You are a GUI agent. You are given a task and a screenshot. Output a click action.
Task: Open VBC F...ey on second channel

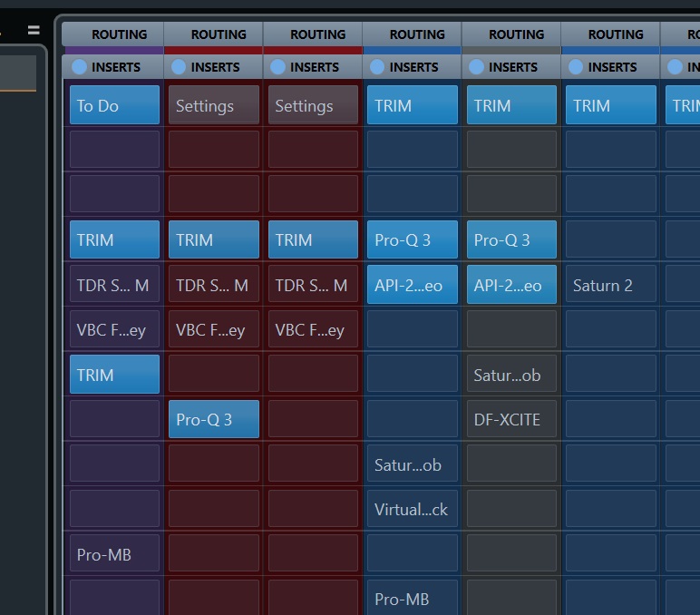214,329
